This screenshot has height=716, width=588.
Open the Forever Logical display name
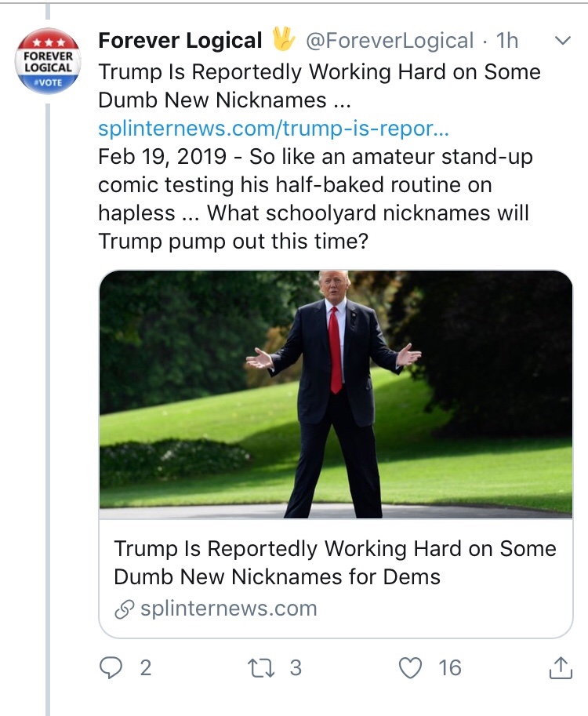point(180,40)
